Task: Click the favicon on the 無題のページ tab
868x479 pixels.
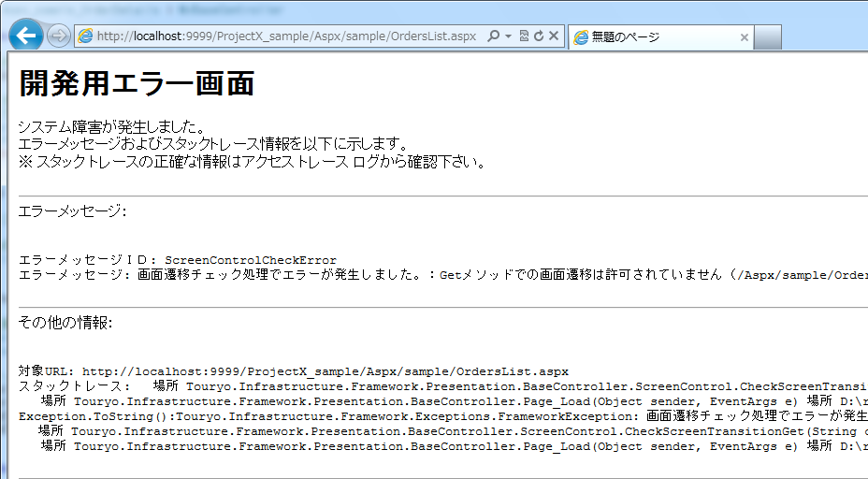Action: pyautogui.click(x=581, y=37)
